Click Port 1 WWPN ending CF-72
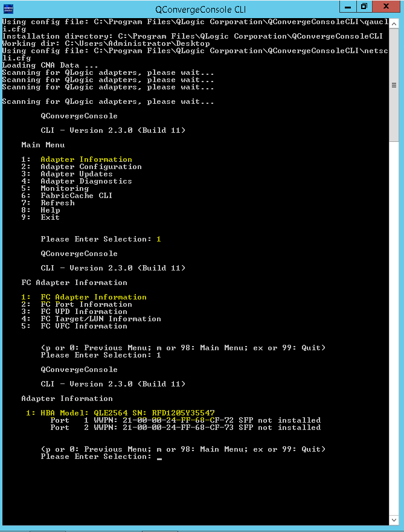 [x=185, y=420]
